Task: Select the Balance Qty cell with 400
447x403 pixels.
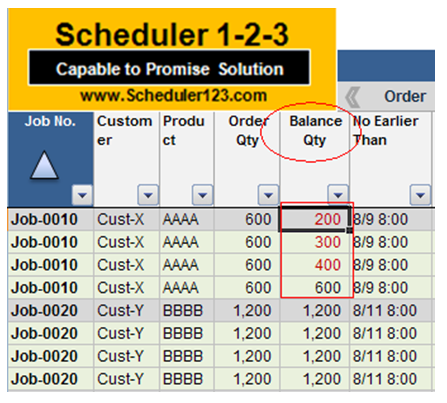Action: click(x=315, y=265)
